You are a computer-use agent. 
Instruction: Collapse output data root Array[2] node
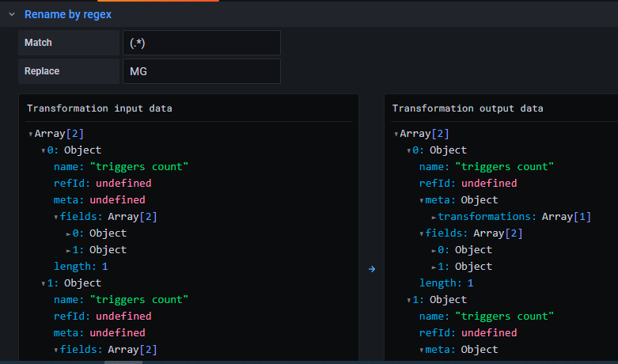(396, 135)
